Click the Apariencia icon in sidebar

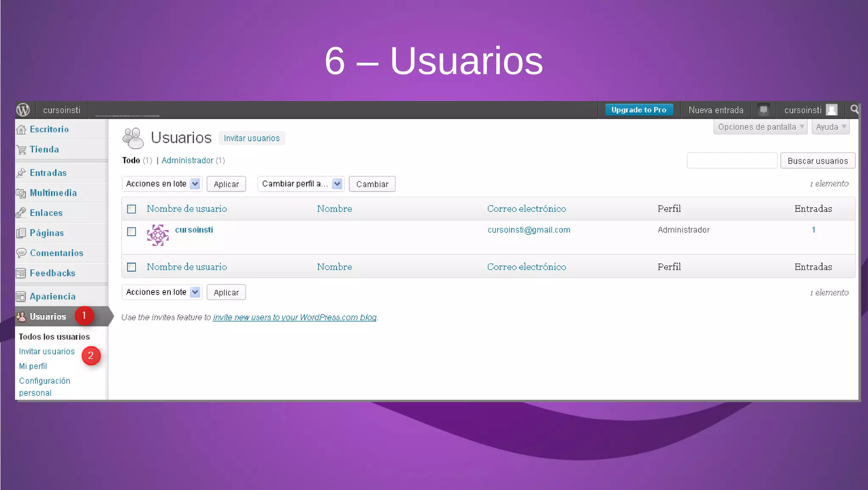click(21, 297)
